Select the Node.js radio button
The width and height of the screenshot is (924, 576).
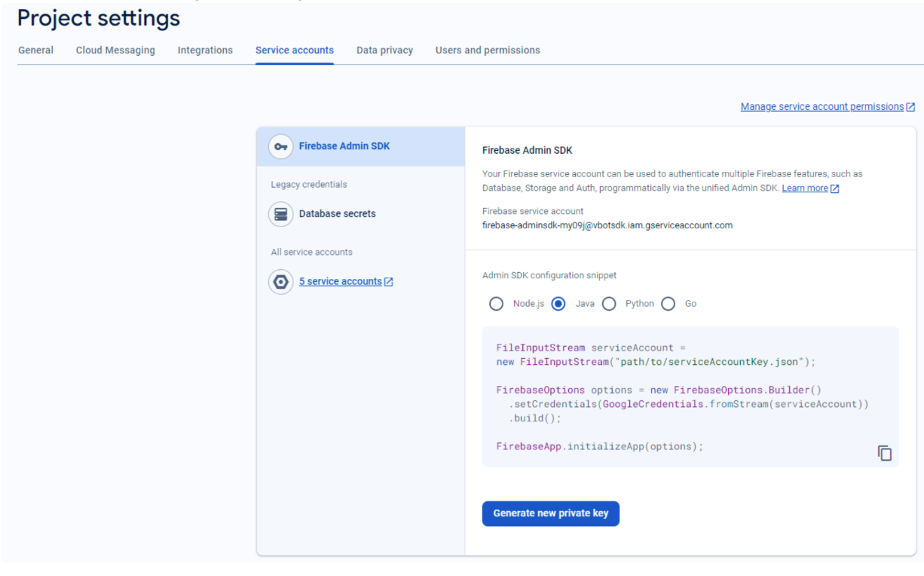coord(496,304)
